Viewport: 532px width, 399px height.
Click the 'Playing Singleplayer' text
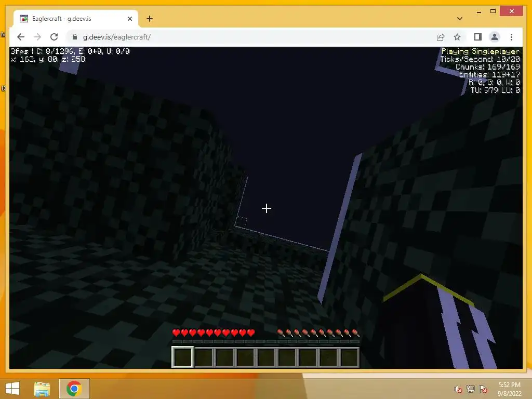481,51
